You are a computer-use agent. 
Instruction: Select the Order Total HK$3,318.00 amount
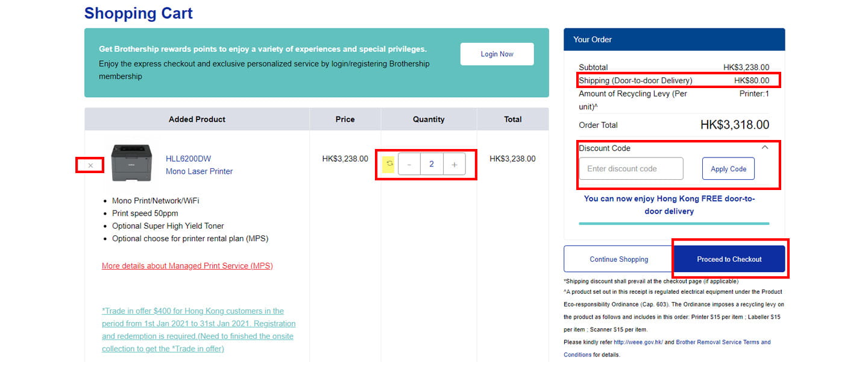click(x=735, y=125)
